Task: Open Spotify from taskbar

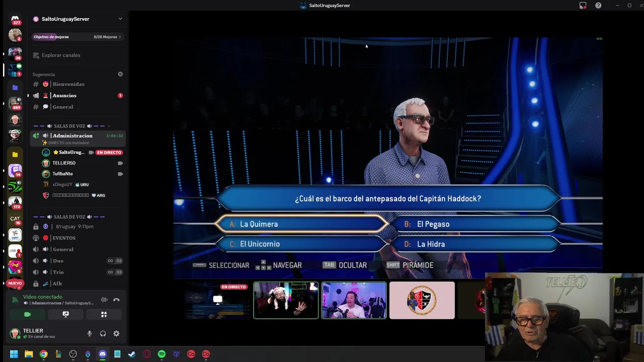Action: pos(162,354)
